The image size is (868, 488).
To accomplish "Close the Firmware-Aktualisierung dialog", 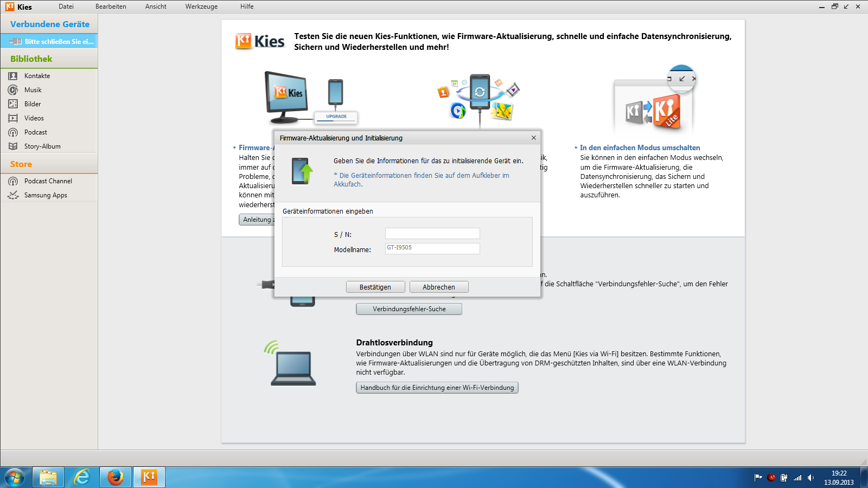I will tap(534, 138).
